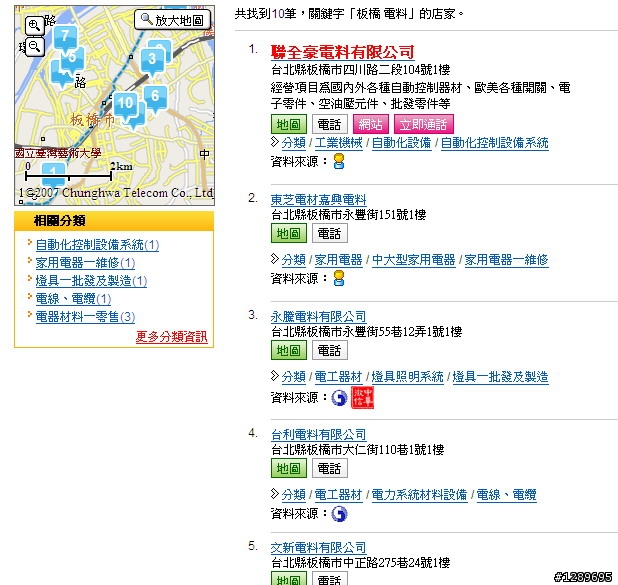
Task: Open 自動化設備 category link
Action: pos(401,143)
